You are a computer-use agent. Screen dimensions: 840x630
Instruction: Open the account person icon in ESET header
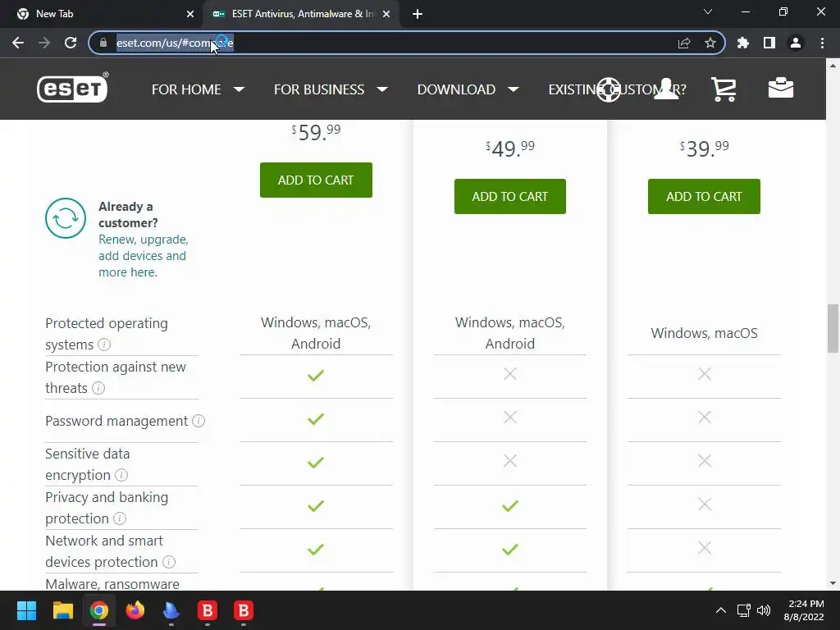[666, 89]
